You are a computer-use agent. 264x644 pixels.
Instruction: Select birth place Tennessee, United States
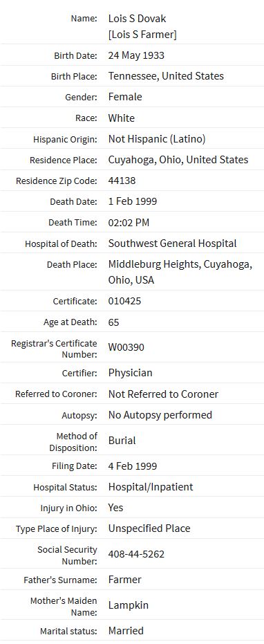tap(167, 76)
